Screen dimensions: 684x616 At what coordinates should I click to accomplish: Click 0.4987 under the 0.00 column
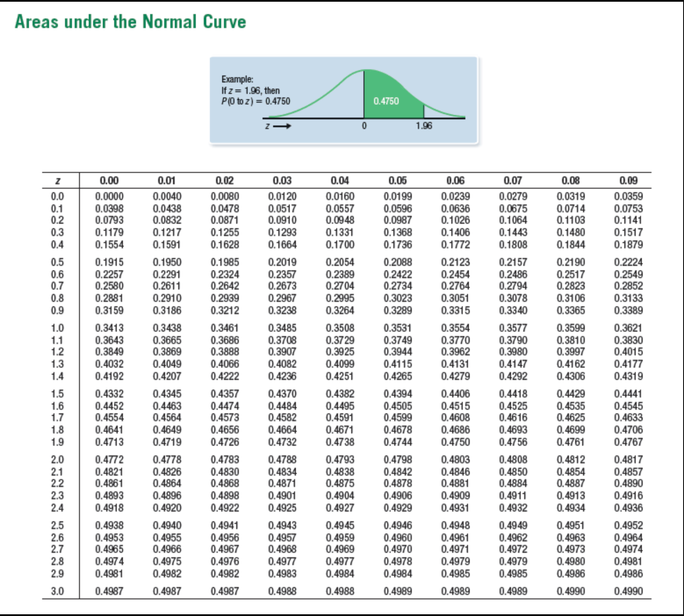click(x=109, y=591)
